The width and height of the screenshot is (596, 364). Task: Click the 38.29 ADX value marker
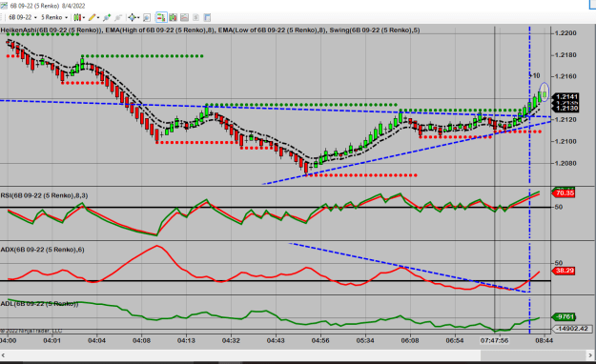tap(565, 271)
